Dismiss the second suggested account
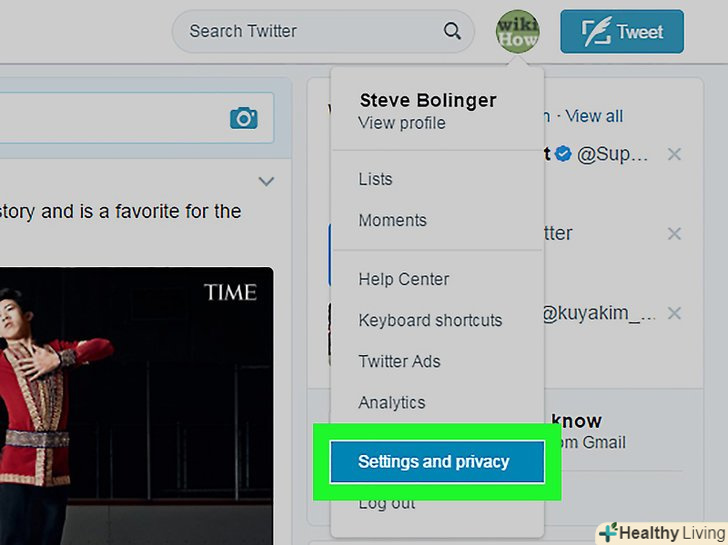The width and height of the screenshot is (728, 545). (x=674, y=233)
